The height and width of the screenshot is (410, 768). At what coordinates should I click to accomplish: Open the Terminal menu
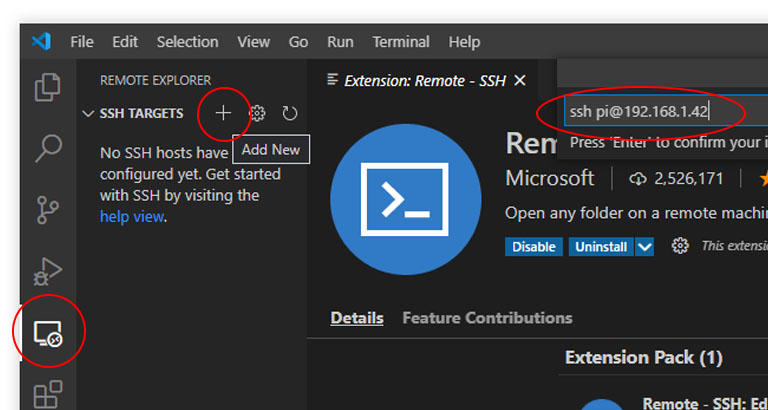pos(401,42)
